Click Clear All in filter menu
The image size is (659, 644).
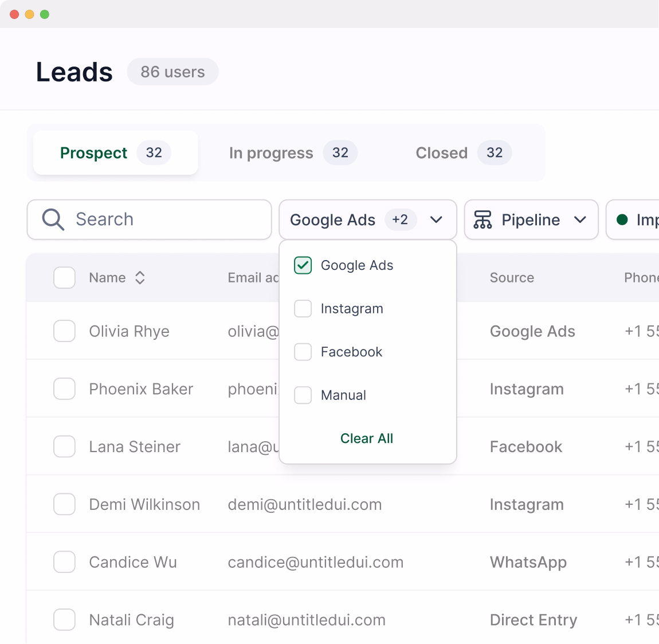click(367, 438)
